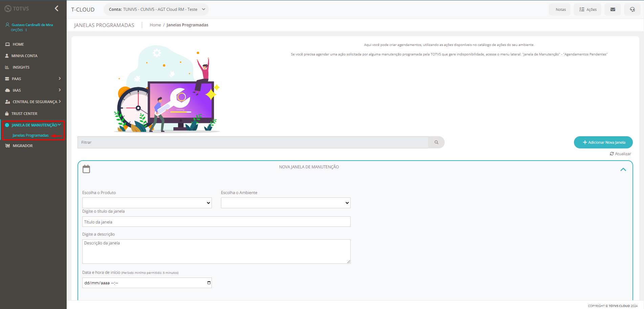Collapse the sidebar with the back chevron
Image resolution: width=644 pixels, height=309 pixels.
point(57,8)
